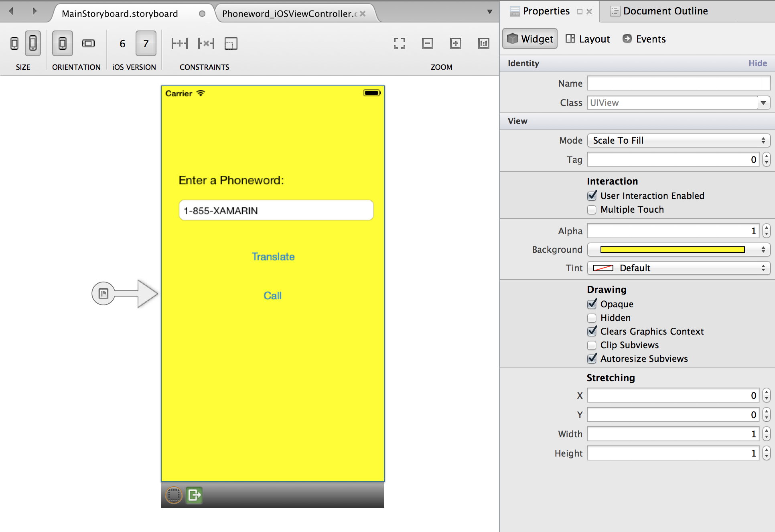Click the Exit icon below the view
The height and width of the screenshot is (532, 775).
click(194, 495)
